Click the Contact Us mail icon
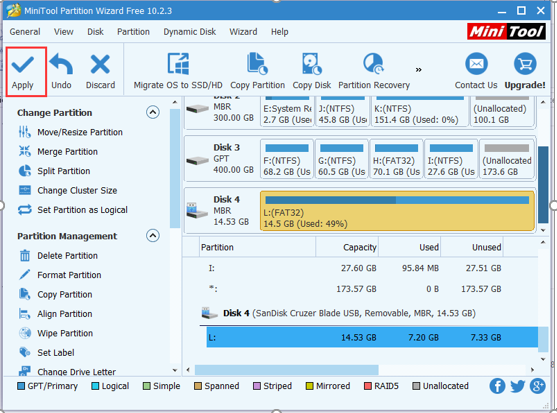The image size is (557, 413). [476, 64]
